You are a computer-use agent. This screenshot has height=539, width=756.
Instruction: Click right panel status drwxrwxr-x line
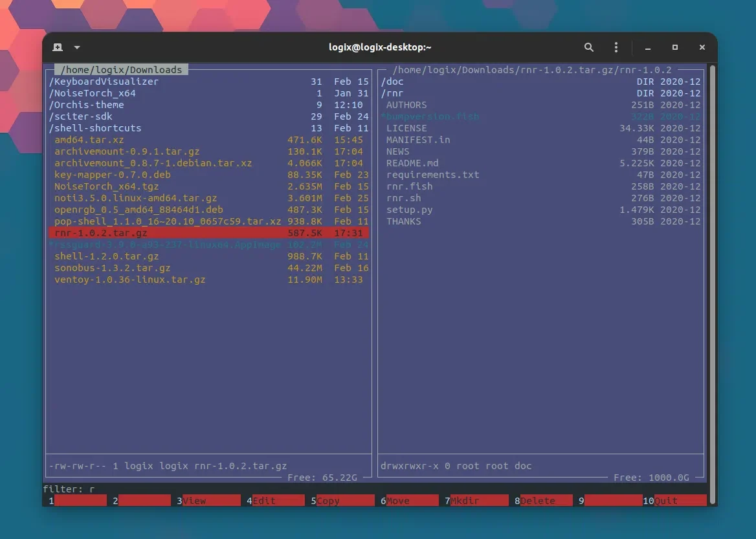tap(456, 466)
